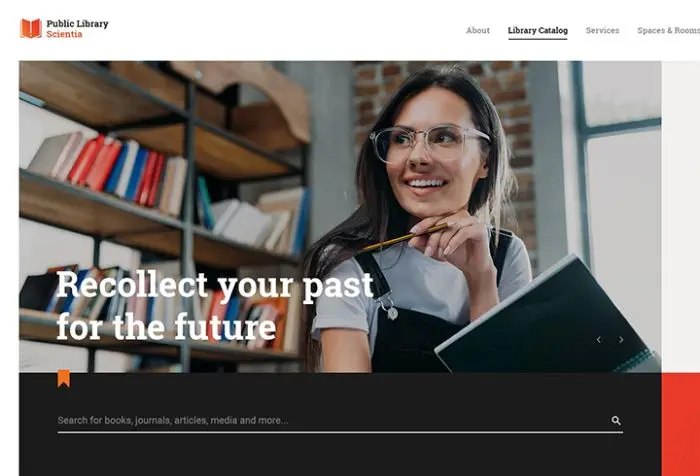This screenshot has height=476, width=700.
Task: Go to previous slide with left arrow
Action: tap(599, 339)
